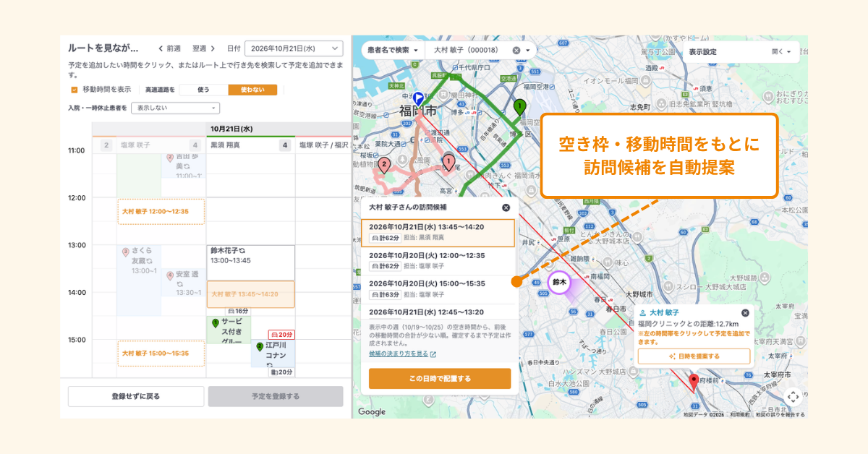
Task: Click the 20分 badge below 江戸川コナン
Action: [x=281, y=372]
